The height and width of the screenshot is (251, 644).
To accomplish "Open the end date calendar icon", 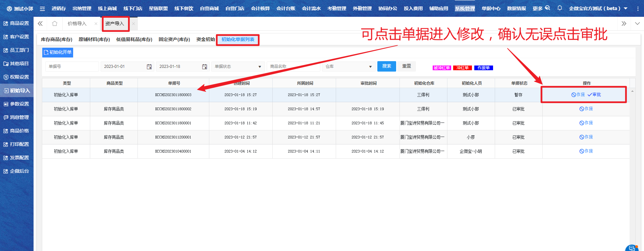I will pyautogui.click(x=205, y=67).
